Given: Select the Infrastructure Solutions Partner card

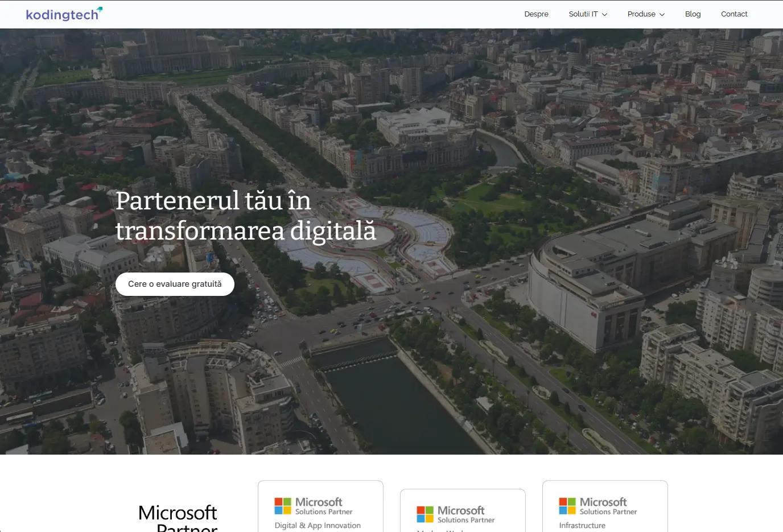Looking at the screenshot, I should click(x=605, y=506).
